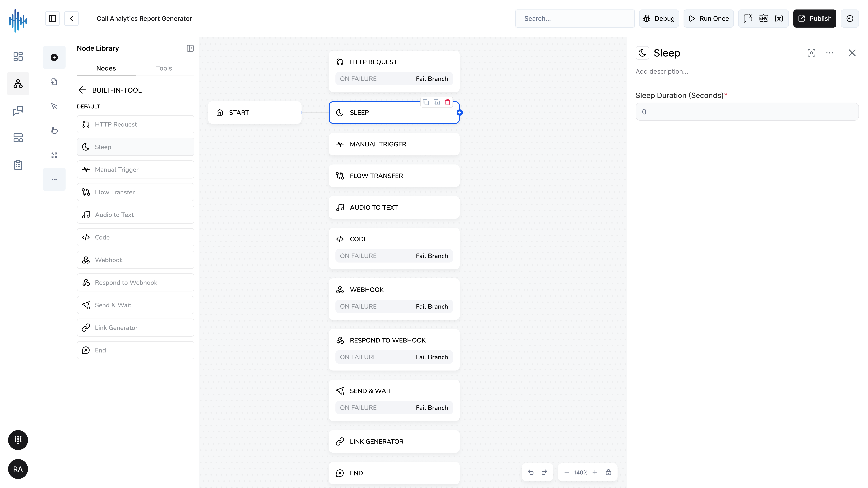Viewport: 868px width, 488px height.
Task: Redo the last canvas action
Action: coord(544,472)
